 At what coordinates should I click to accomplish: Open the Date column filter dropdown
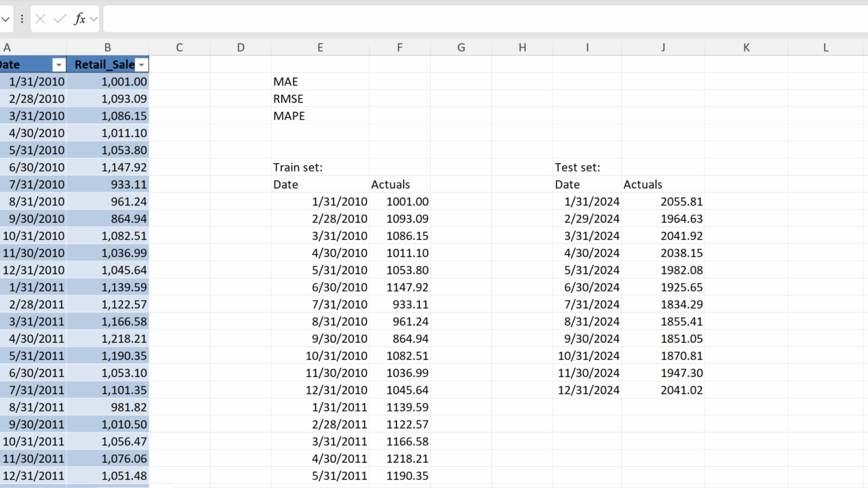[59, 65]
